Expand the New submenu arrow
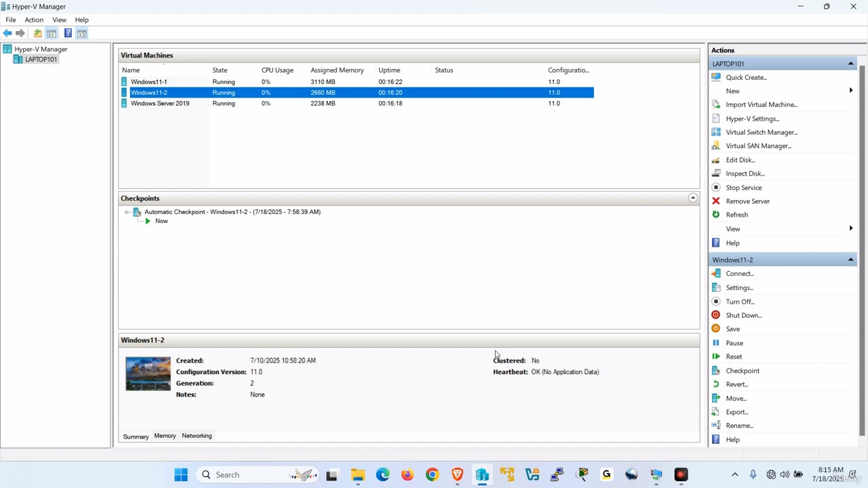 (851, 91)
